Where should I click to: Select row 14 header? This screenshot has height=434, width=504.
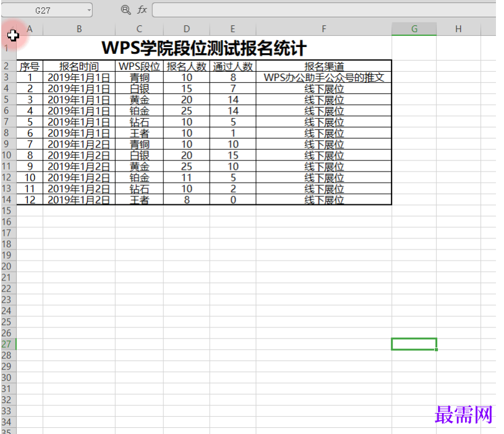pos(9,199)
